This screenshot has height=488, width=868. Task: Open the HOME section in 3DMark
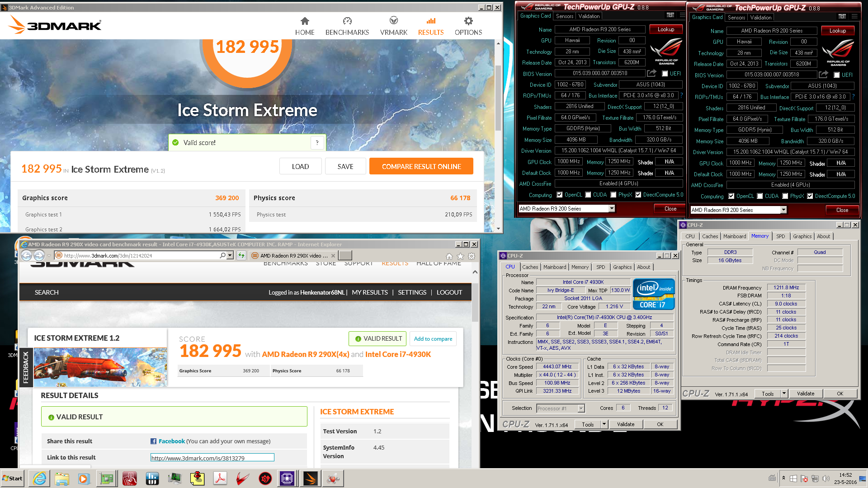click(x=305, y=27)
